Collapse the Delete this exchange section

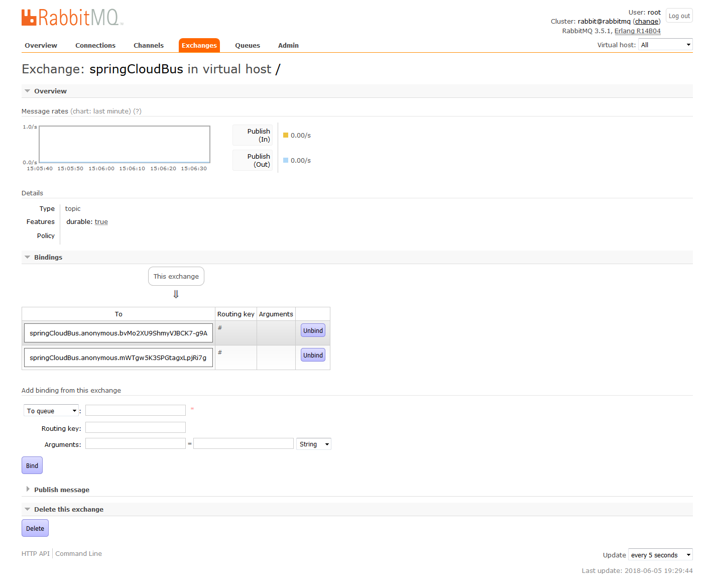click(69, 509)
